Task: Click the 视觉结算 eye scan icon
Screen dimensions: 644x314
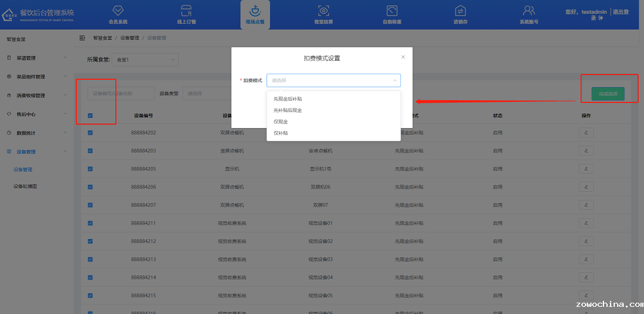Action: tap(323, 11)
